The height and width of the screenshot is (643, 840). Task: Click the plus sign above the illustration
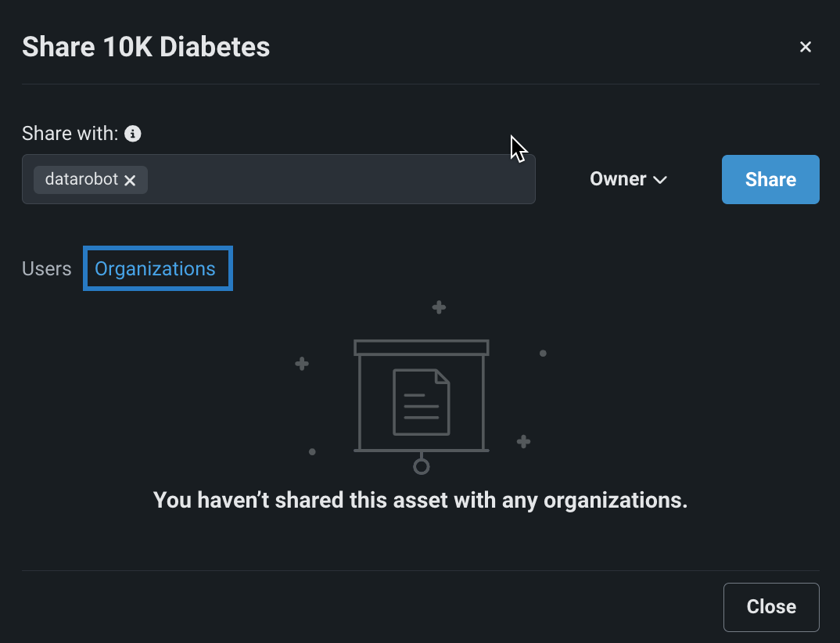point(439,307)
